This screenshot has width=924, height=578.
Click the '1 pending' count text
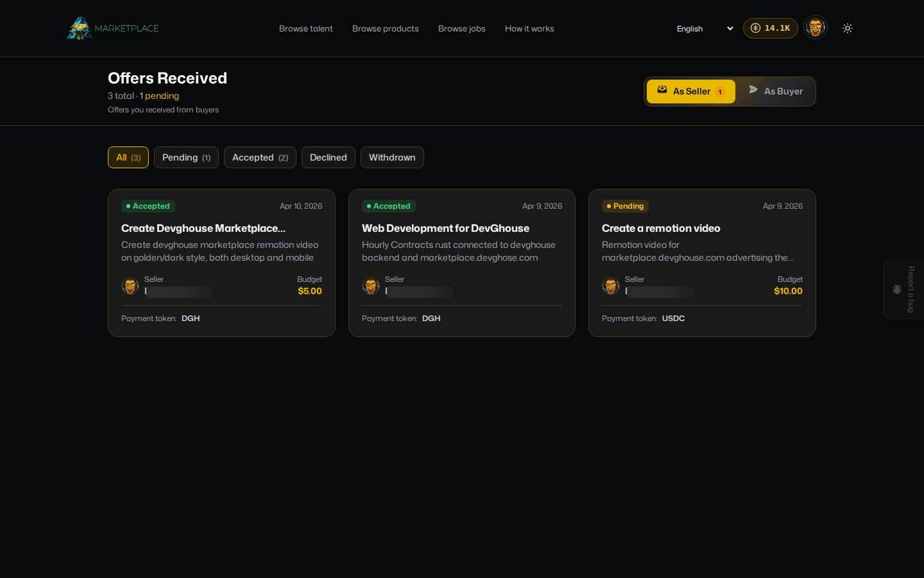point(160,96)
